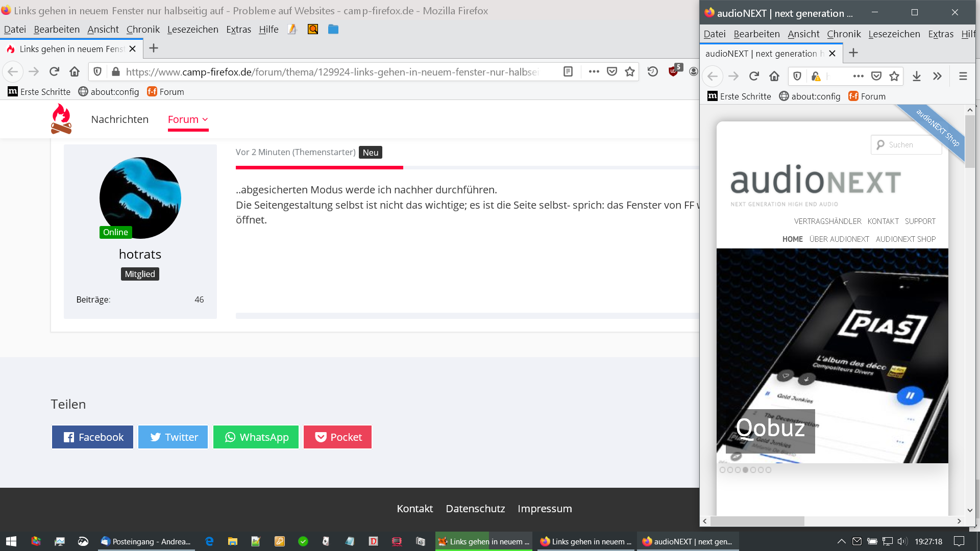Expand the Forum navigation dropdown
980x551 pixels.
click(188, 119)
